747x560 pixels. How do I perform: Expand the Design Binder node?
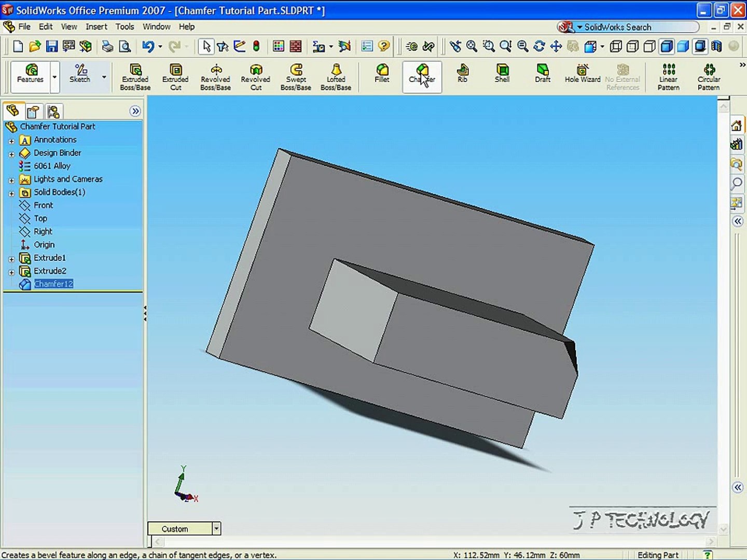pos(11,154)
